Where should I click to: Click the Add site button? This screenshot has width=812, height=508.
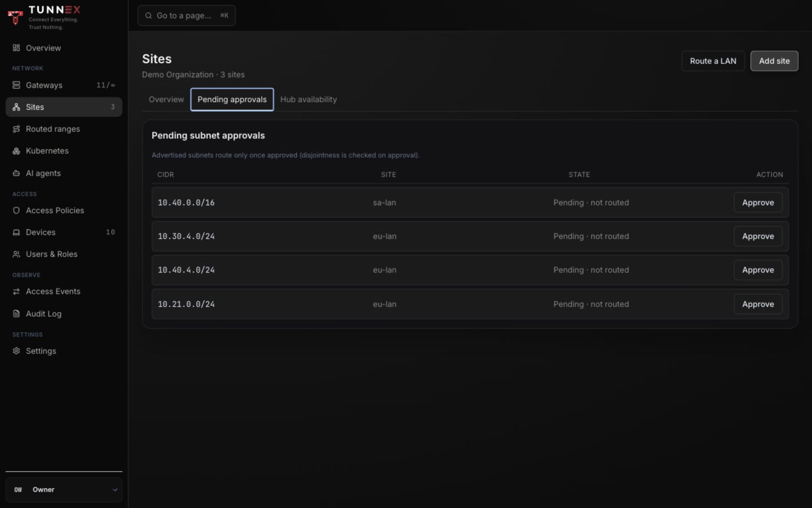774,61
